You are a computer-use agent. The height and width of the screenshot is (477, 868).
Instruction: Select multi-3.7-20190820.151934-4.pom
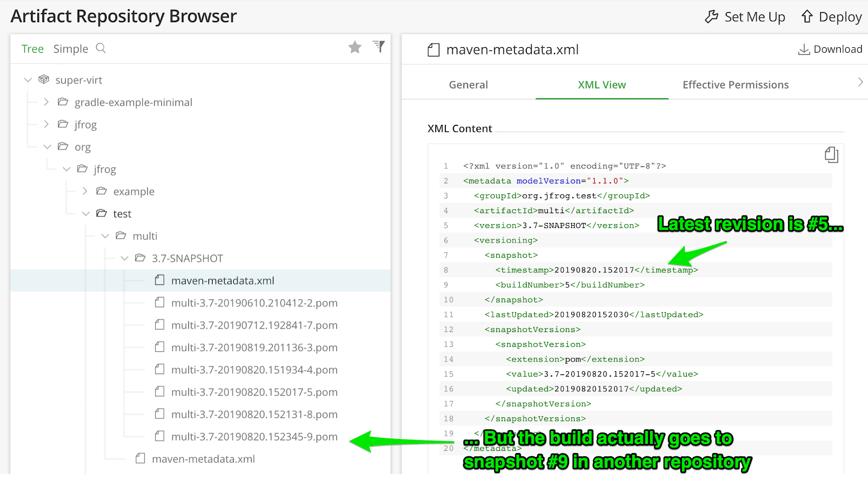(x=254, y=370)
